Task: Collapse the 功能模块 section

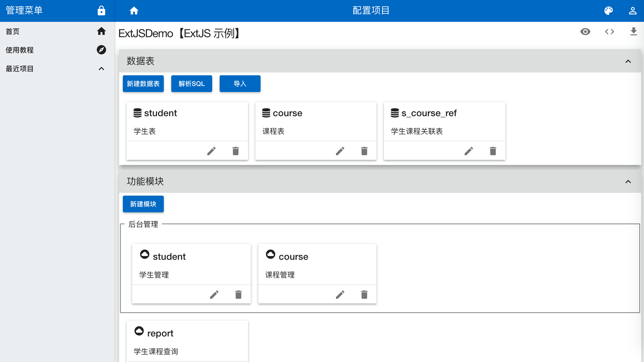Action: pyautogui.click(x=628, y=181)
